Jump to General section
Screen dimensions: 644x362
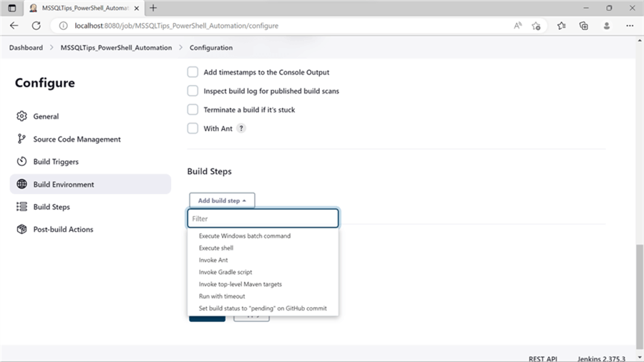coord(90,116)
